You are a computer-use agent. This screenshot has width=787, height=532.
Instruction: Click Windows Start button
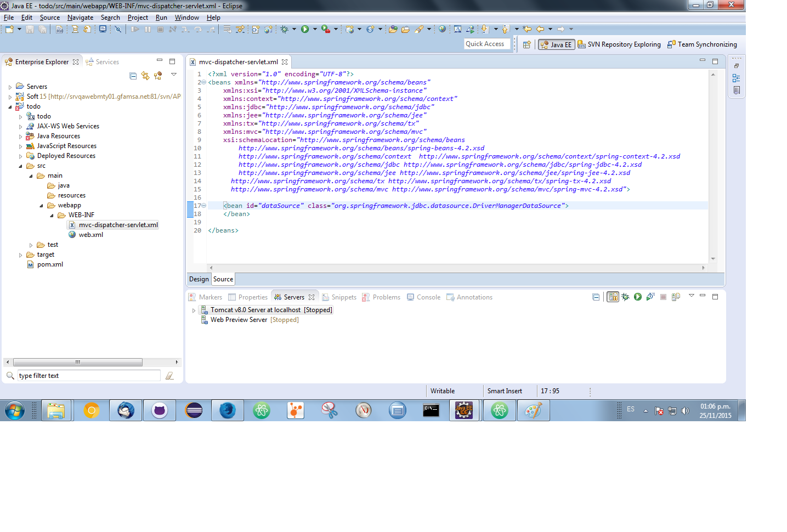(15, 410)
